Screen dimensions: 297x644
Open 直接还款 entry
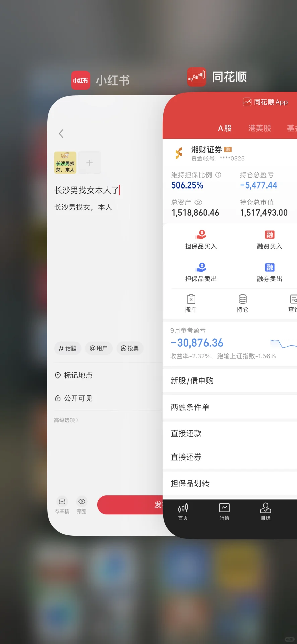[230, 433]
